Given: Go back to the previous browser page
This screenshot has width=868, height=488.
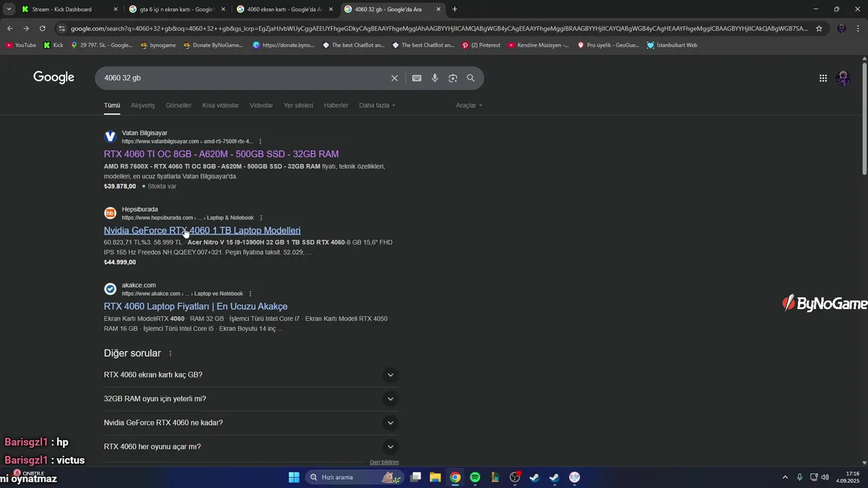Looking at the screenshot, I should (9, 28).
